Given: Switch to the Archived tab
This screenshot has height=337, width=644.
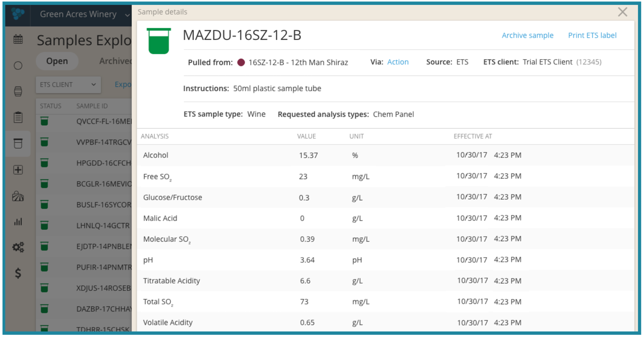Looking at the screenshot, I should point(115,61).
